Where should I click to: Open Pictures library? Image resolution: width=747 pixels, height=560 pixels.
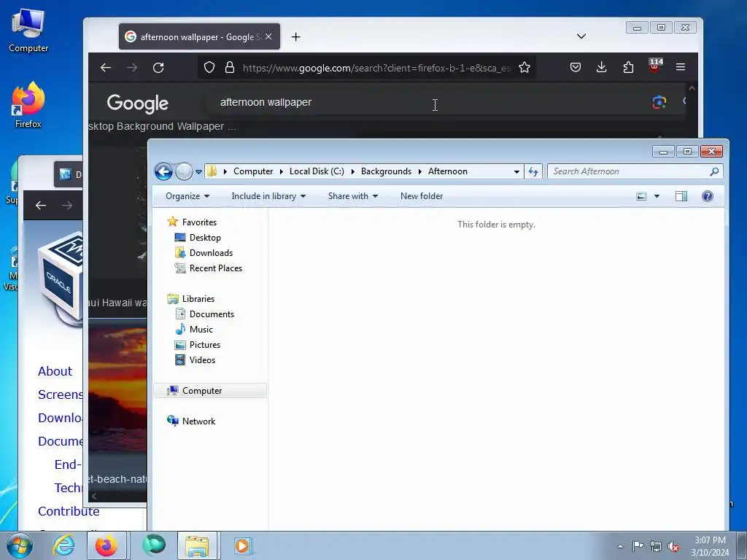click(x=205, y=344)
